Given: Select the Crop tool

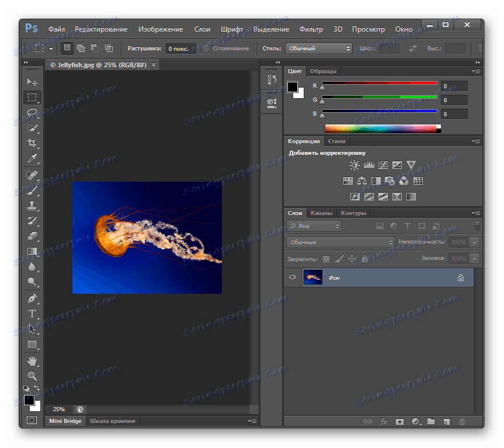Looking at the screenshot, I should pyautogui.click(x=32, y=143).
